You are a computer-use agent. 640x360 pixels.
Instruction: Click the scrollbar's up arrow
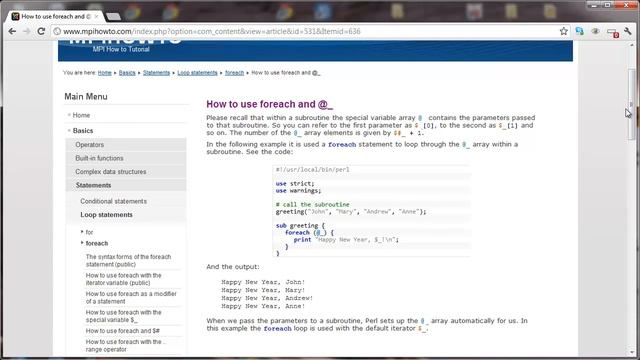tap(631, 45)
